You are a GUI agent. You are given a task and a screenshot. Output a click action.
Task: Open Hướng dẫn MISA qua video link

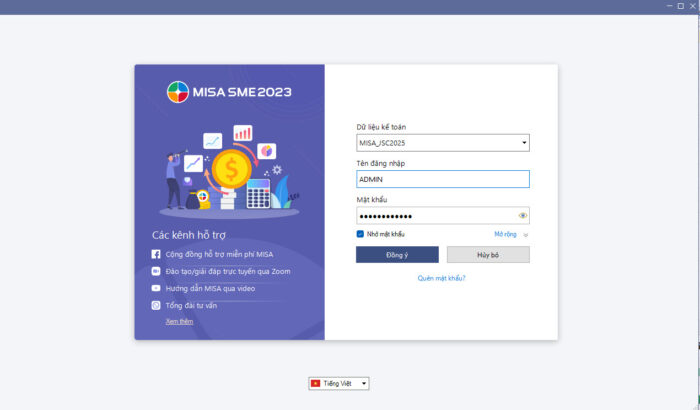210,288
